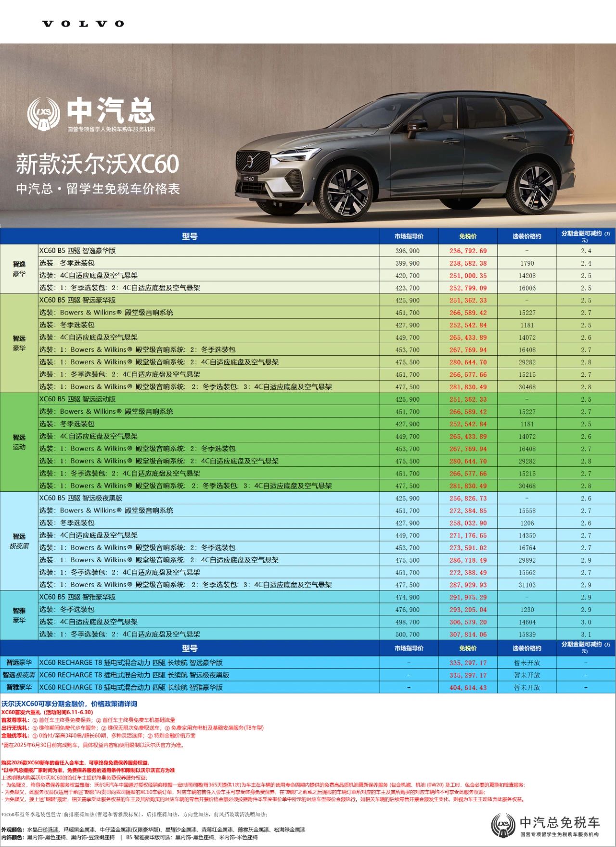The width and height of the screenshot is (616, 847).
Task: Select subtitle 中汽总·留学生免税车价格表
Action: [x=98, y=189]
